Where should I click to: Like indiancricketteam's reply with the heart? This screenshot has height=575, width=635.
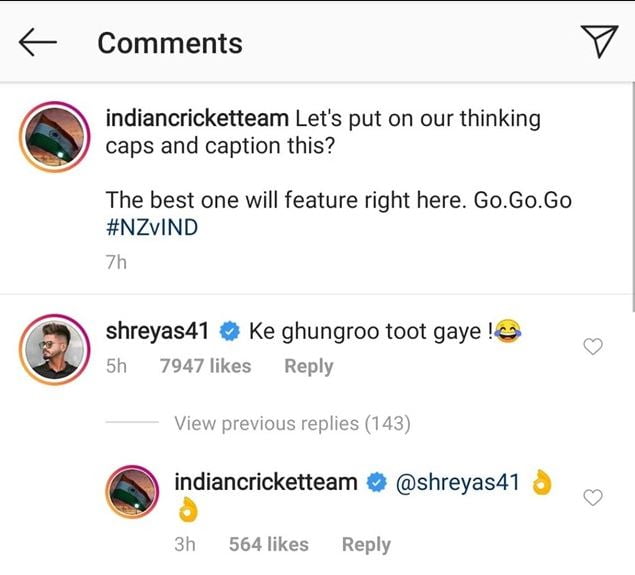[x=593, y=497]
